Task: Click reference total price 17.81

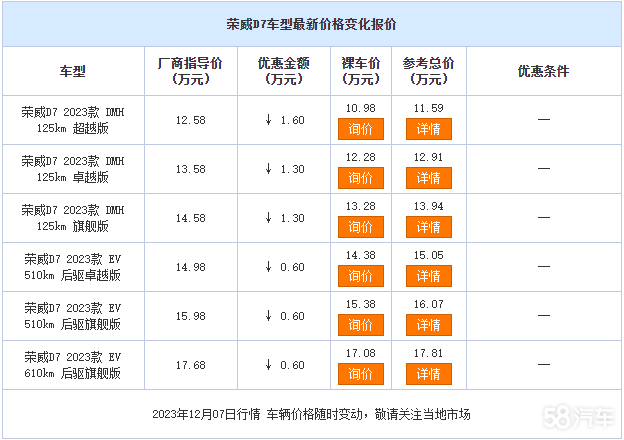Action: (x=429, y=353)
